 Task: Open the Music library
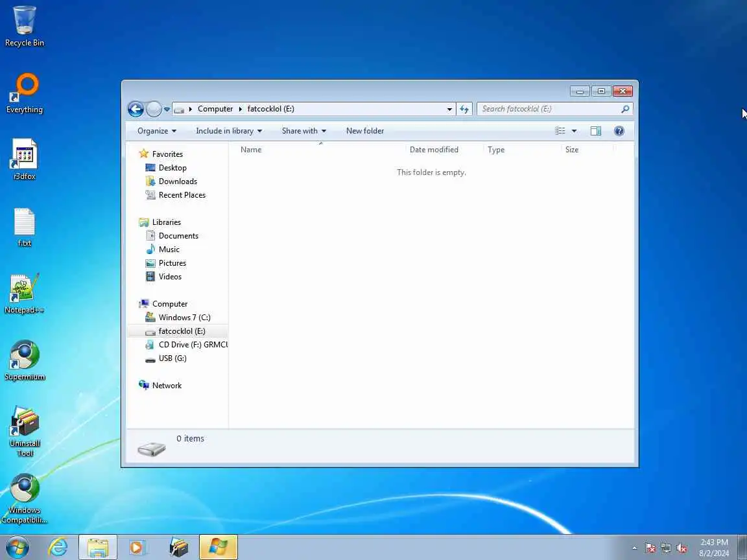163,249
